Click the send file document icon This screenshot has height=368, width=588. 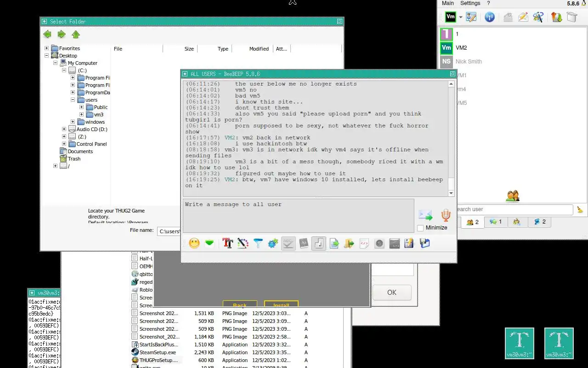click(334, 243)
